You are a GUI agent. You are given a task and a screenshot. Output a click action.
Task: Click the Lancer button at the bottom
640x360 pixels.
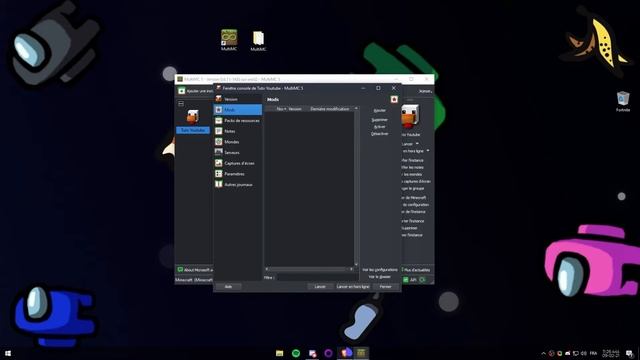(320, 287)
